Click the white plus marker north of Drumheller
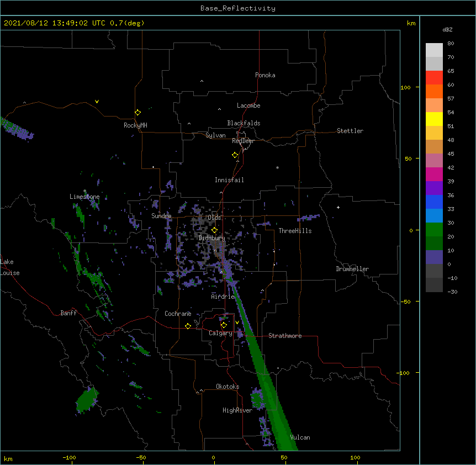This screenshot has height=465, width=476. [x=338, y=207]
